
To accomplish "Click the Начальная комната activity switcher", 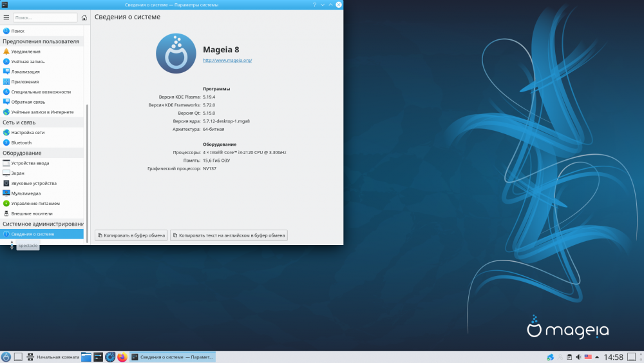I will [53, 357].
